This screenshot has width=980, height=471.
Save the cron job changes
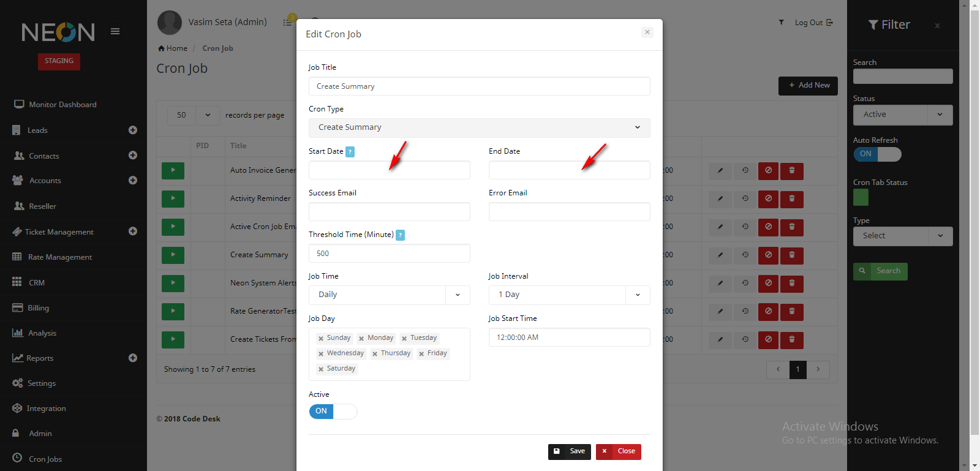[x=570, y=451]
